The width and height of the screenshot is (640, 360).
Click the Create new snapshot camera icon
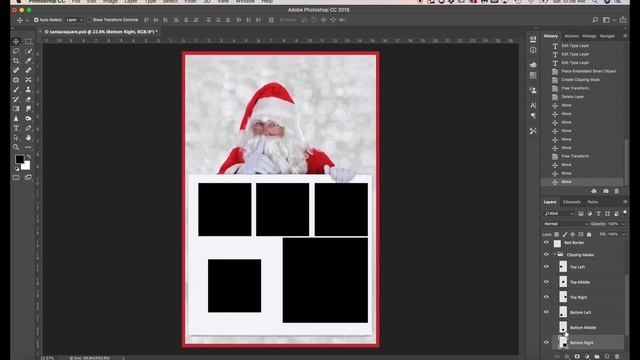606,191
